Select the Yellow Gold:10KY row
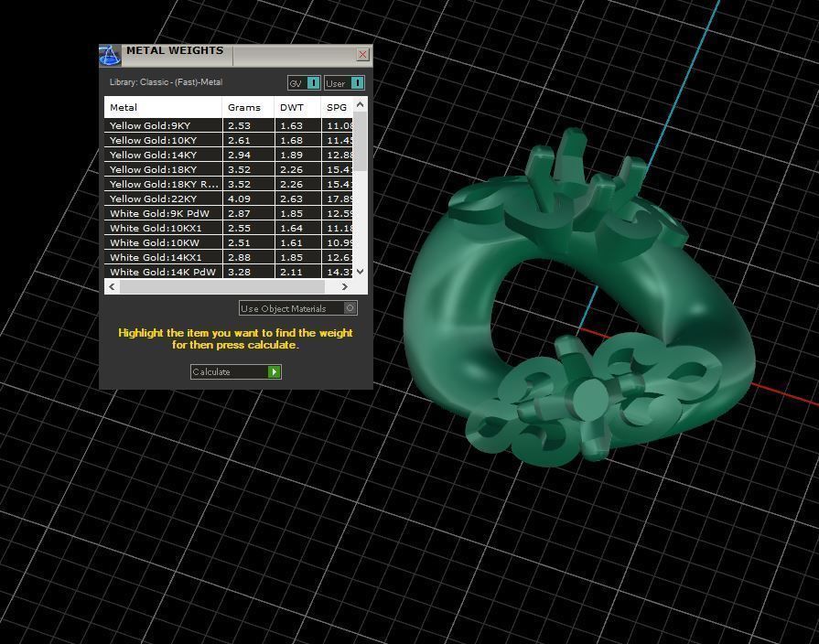 point(229,140)
